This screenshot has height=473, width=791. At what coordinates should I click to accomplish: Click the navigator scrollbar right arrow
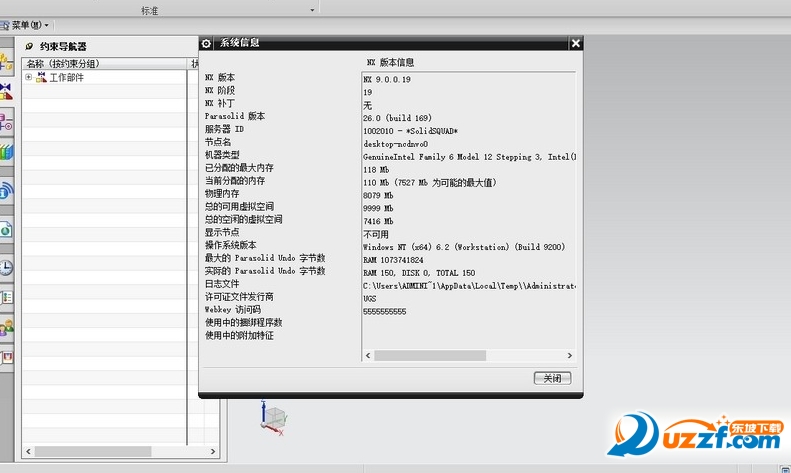tap(213, 451)
